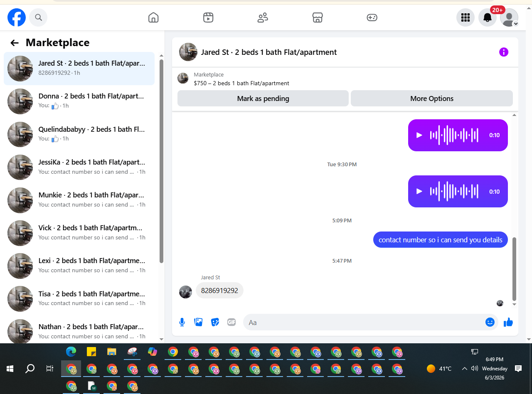This screenshot has height=394, width=532.
Task: Click the 6:49 PM taskbar clock
Action: (495, 359)
